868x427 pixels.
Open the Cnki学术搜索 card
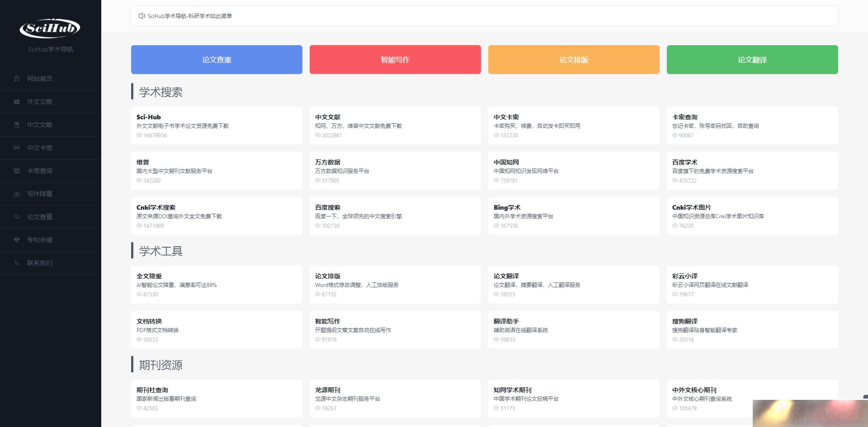(x=217, y=216)
